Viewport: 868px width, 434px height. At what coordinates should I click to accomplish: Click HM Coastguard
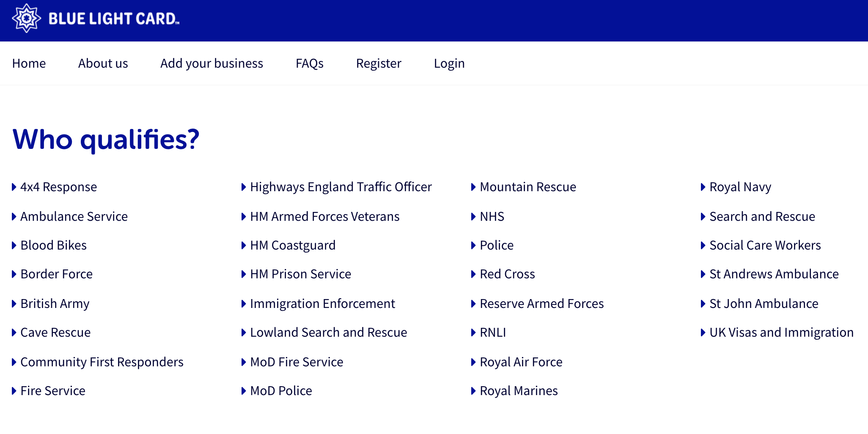(293, 245)
